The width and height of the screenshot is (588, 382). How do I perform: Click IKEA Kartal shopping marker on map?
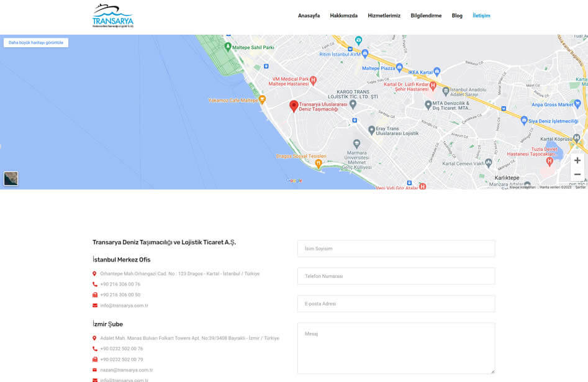[436, 71]
